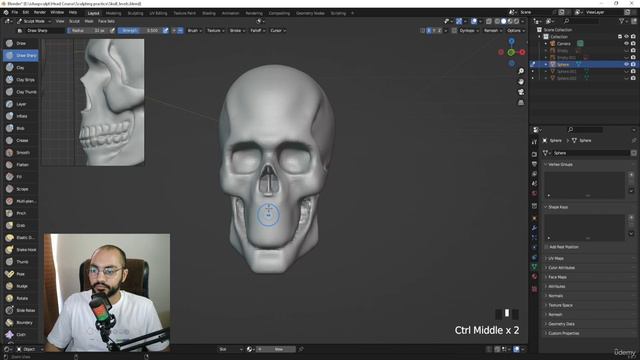The height and width of the screenshot is (360, 640).
Task: Switch to the Modeling workspace tab
Action: point(113,13)
